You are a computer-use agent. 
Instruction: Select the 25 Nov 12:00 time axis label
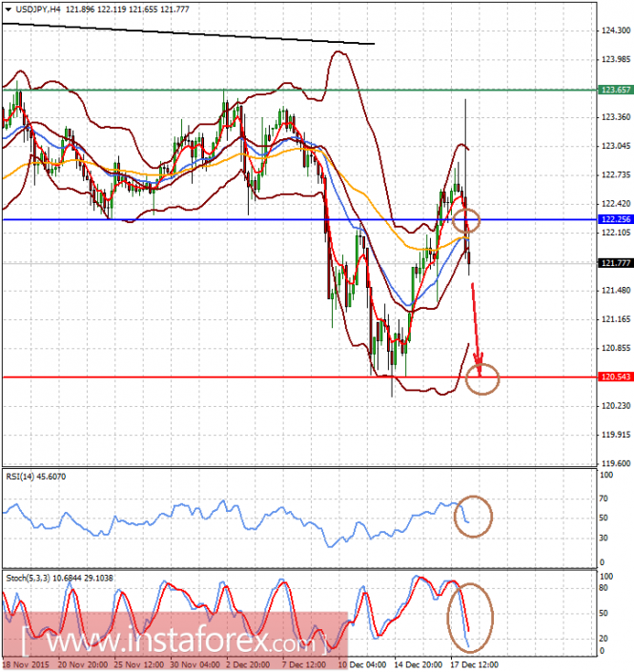pos(138,664)
